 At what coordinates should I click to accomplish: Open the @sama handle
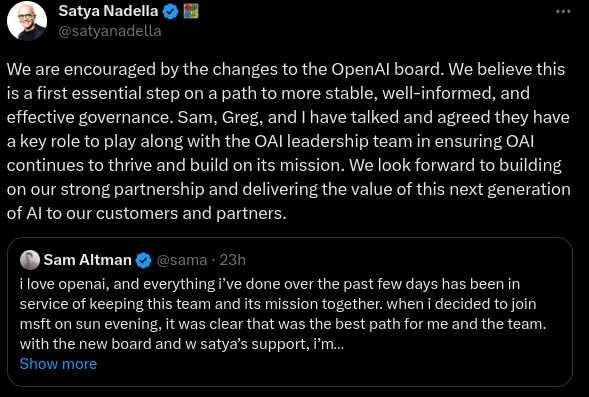tap(182, 260)
